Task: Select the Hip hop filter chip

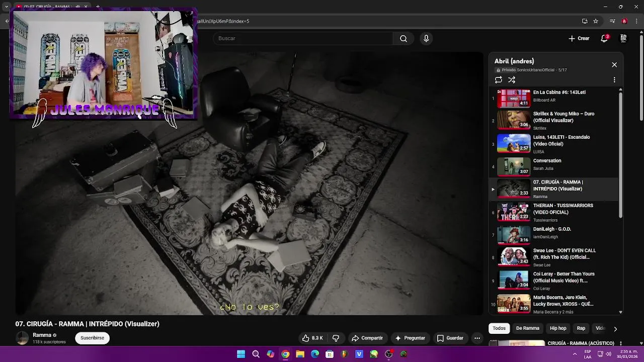Action: point(558,328)
